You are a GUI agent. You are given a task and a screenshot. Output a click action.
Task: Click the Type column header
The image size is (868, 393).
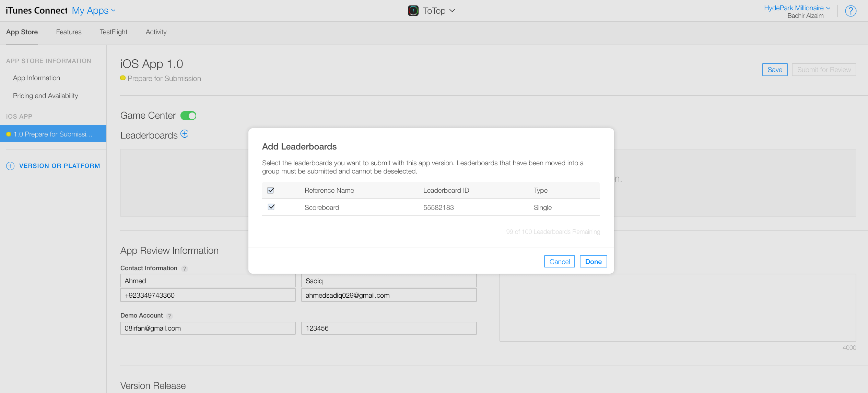pyautogui.click(x=540, y=190)
